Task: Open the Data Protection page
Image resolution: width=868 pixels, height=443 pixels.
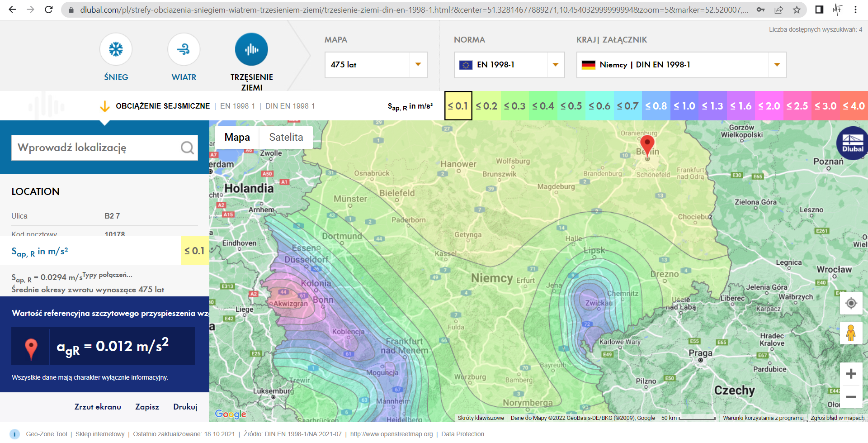Action: coord(462,433)
